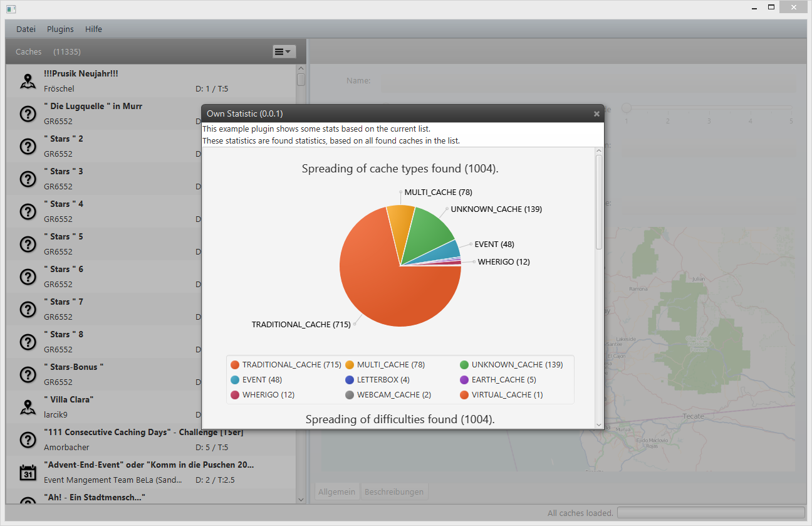Open the Hilfe menu
The height and width of the screenshot is (526, 812).
click(x=93, y=29)
